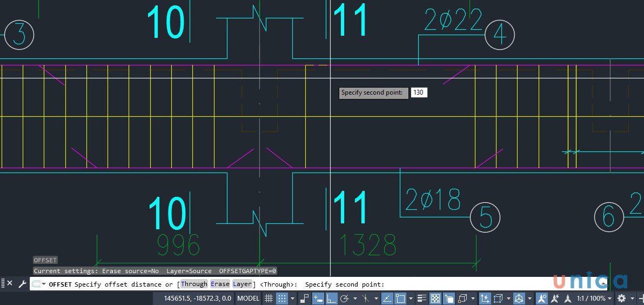The image size is (644, 305).
Task: Choose the Through option in command line
Action: (194, 284)
